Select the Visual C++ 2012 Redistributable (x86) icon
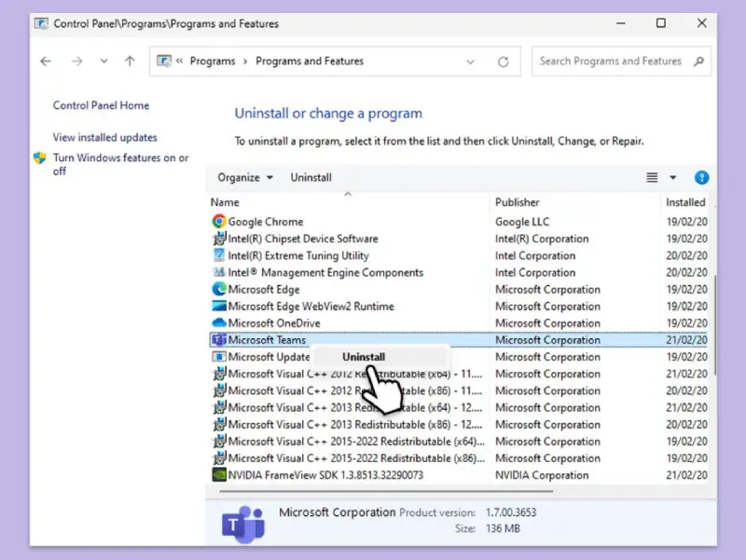 coord(219,390)
